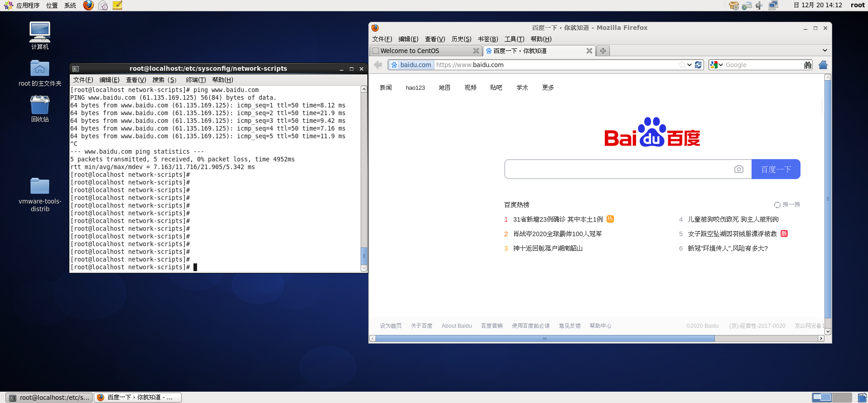Screen dimensions: 868x403
Task: Open hot item 神十返回舱落户湖南韶山
Action: [x=548, y=248]
